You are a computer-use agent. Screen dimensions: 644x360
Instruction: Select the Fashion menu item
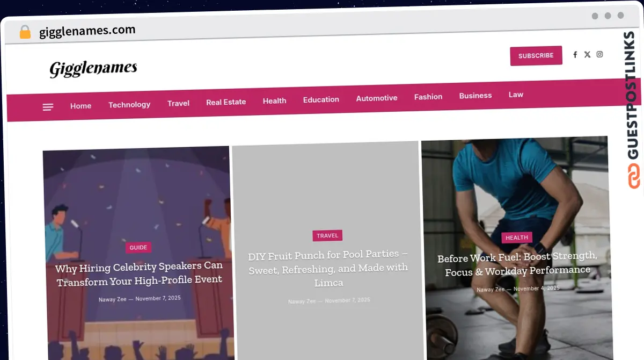tap(428, 97)
